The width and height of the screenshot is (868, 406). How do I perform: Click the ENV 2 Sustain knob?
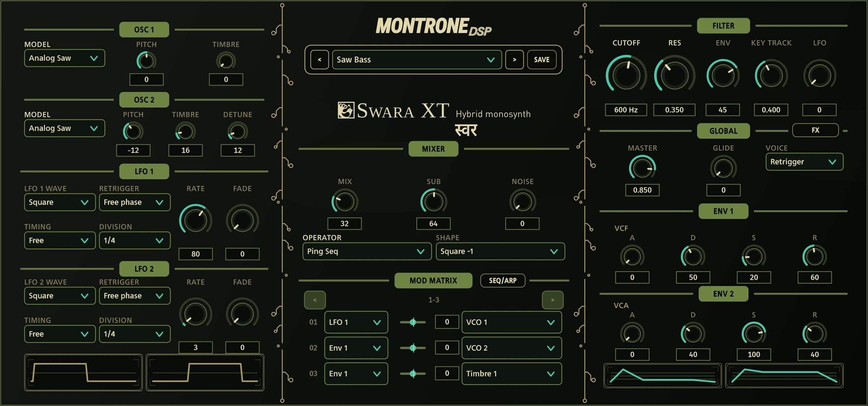(754, 333)
